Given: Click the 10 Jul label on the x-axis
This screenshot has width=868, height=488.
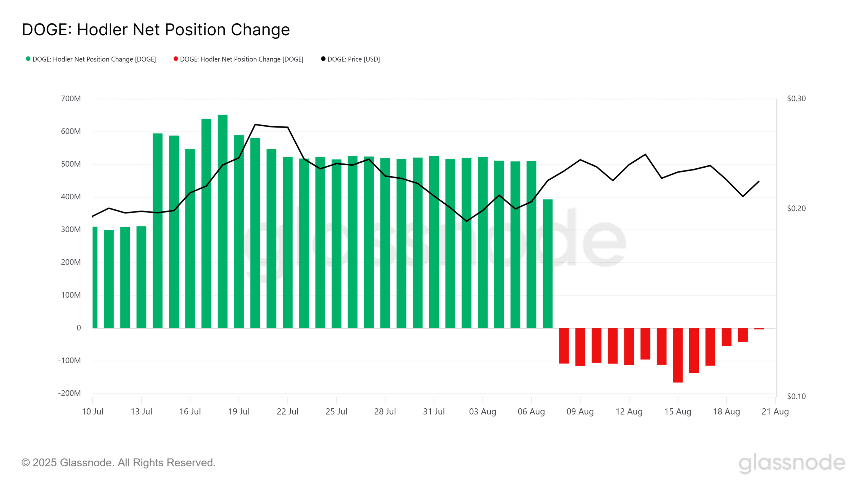Looking at the screenshot, I should point(93,411).
